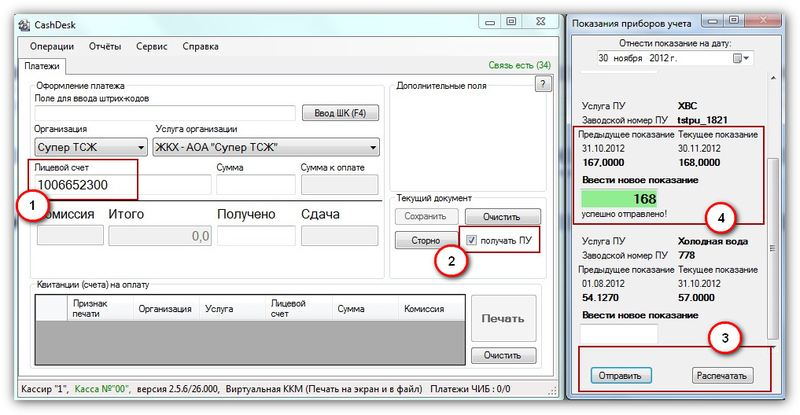Click the question mark help button

point(543,85)
